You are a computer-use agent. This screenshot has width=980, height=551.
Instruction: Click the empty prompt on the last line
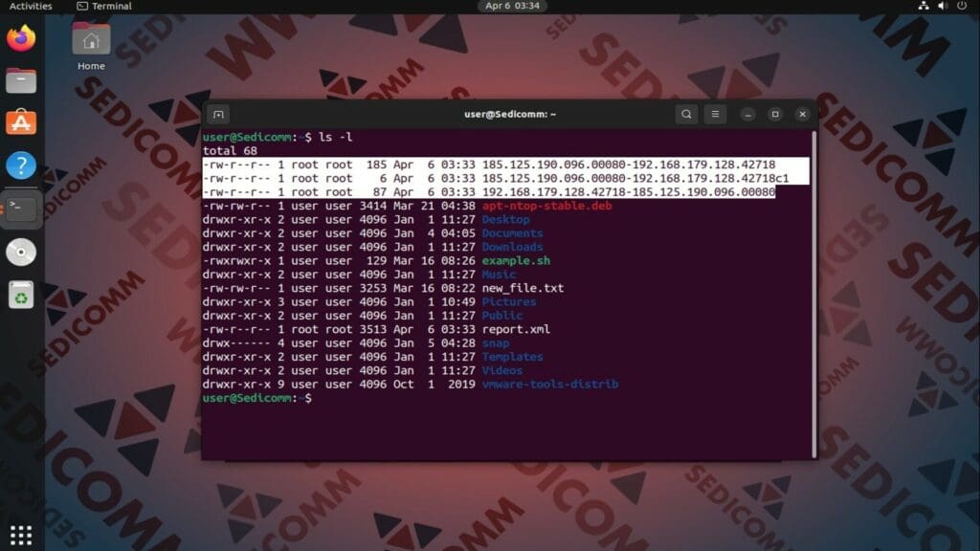coord(256,398)
